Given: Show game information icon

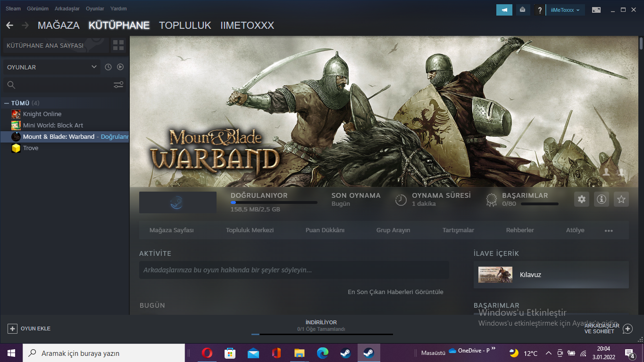Looking at the screenshot, I should [x=602, y=199].
